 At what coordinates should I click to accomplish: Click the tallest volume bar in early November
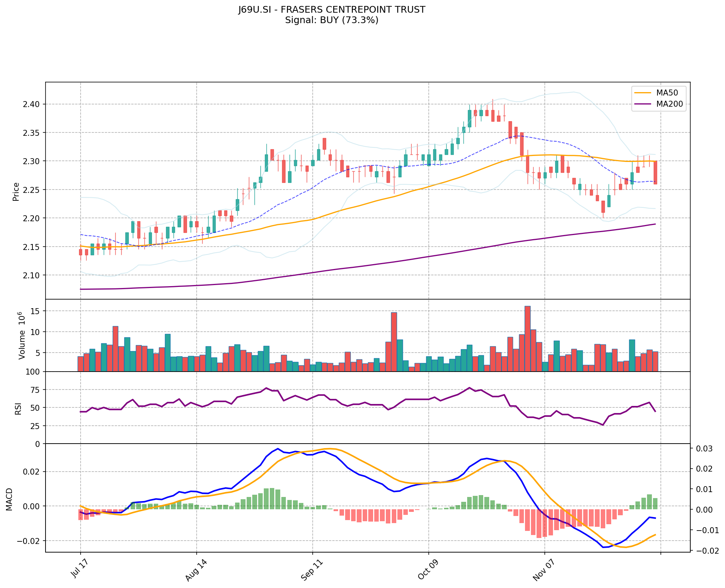pyautogui.click(x=527, y=338)
